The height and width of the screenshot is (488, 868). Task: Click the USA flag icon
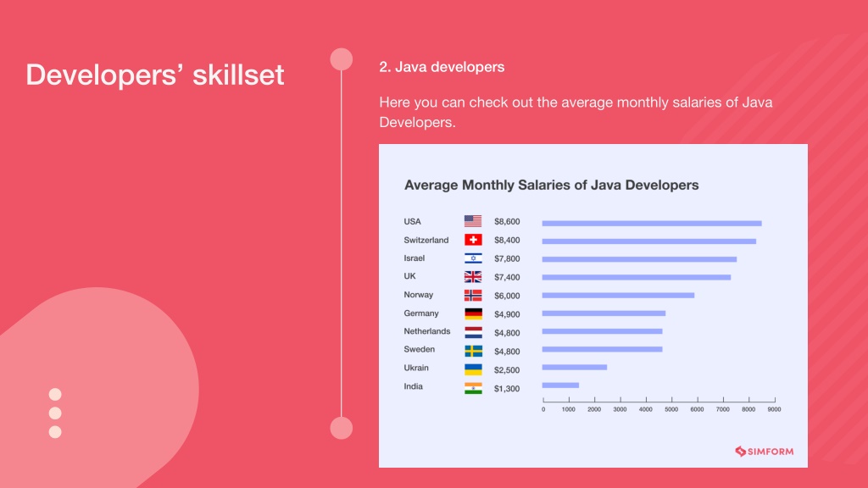tap(473, 221)
